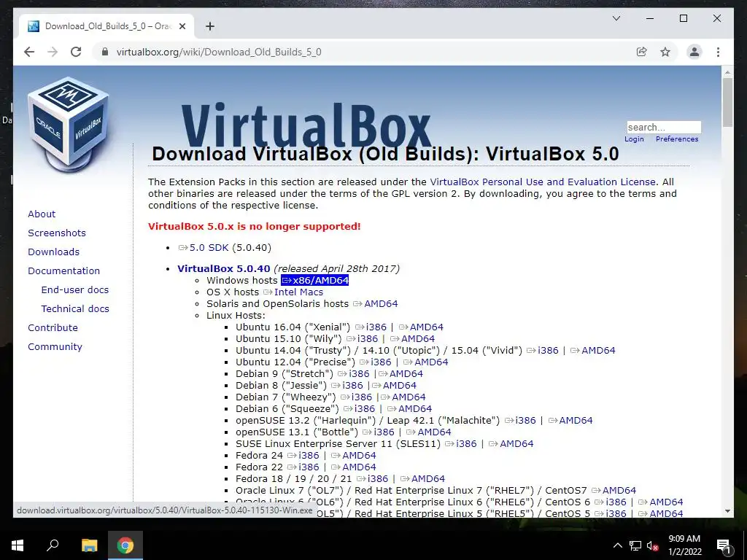Open the Windows Start menu
Image resolution: width=747 pixels, height=560 pixels.
[x=18, y=545]
